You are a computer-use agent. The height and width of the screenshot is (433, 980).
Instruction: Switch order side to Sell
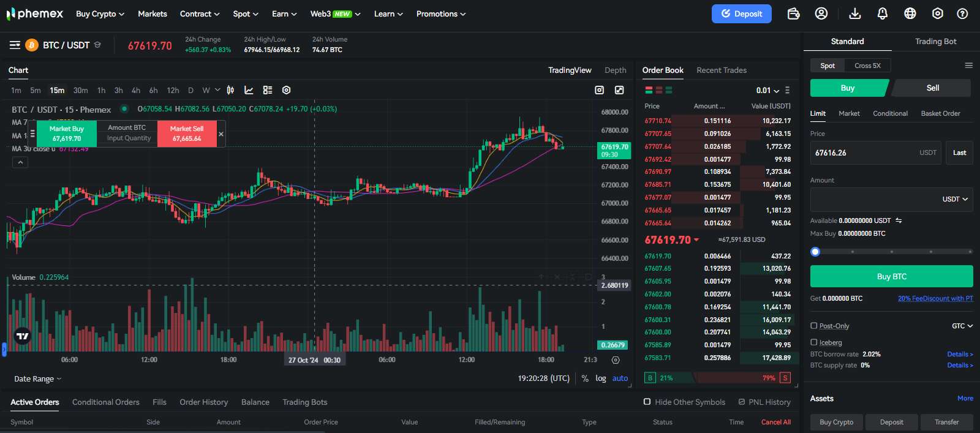click(x=932, y=88)
